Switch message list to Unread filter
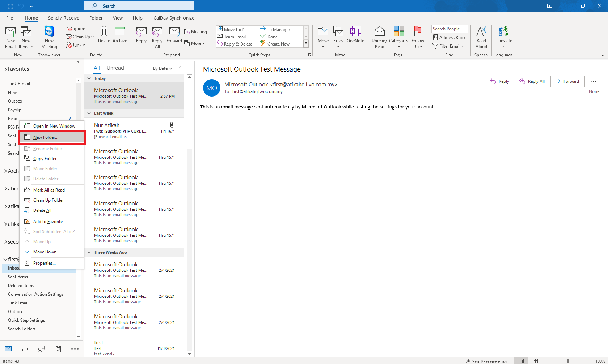This screenshot has height=364, width=608. point(115,68)
